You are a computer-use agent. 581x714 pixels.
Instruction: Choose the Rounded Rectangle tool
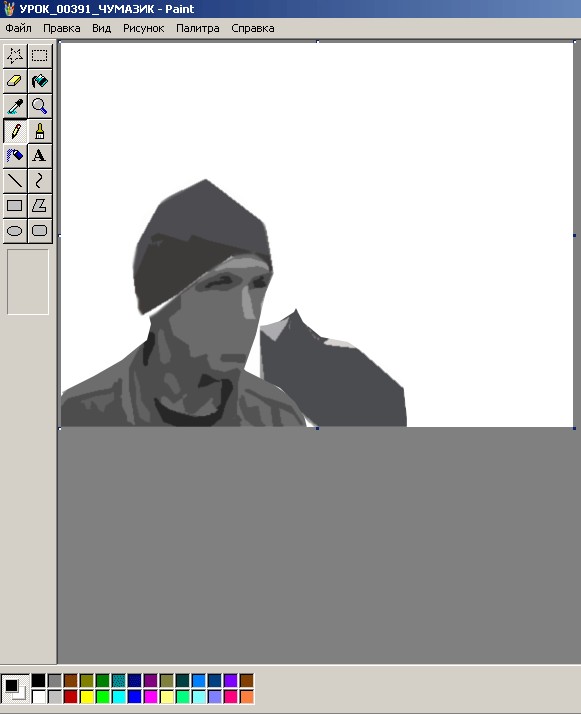[x=40, y=231]
